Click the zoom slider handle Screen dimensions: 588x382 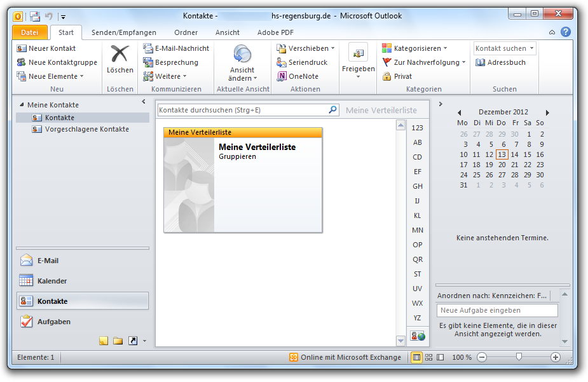519,357
